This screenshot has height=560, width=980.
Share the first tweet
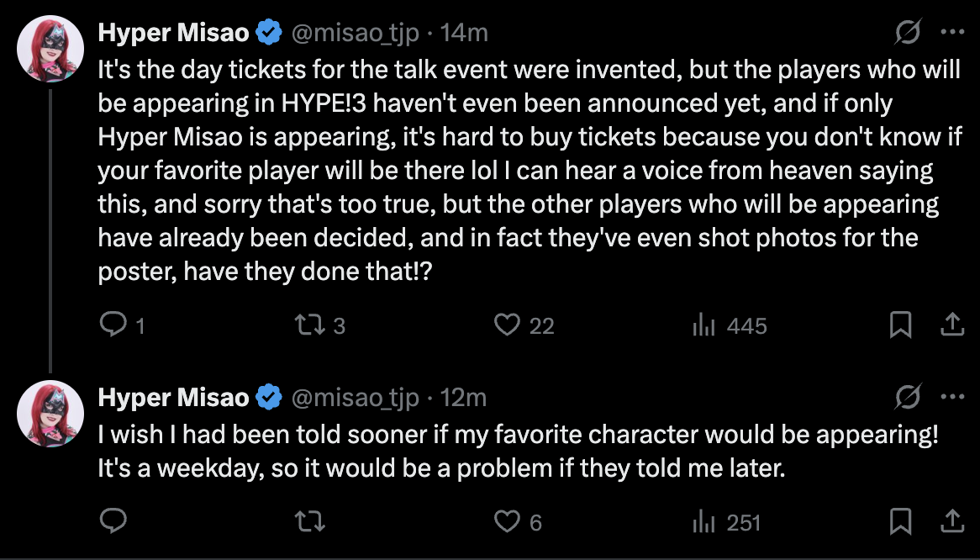(x=951, y=325)
